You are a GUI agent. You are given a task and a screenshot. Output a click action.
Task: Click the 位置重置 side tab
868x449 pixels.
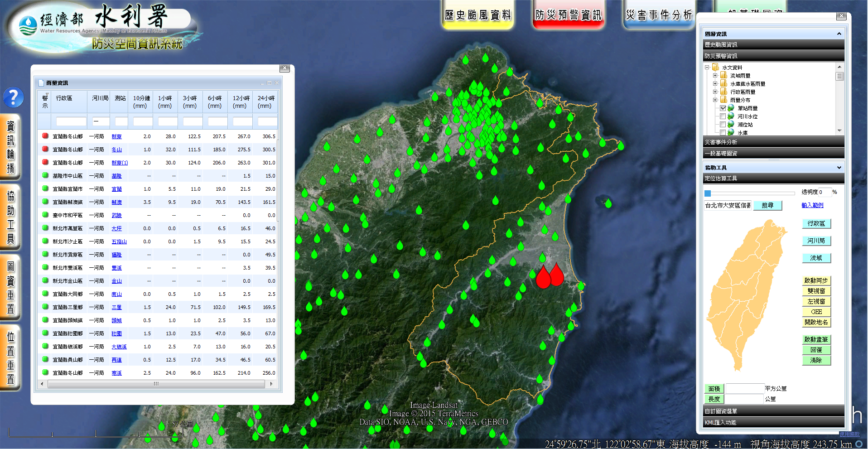10,357
